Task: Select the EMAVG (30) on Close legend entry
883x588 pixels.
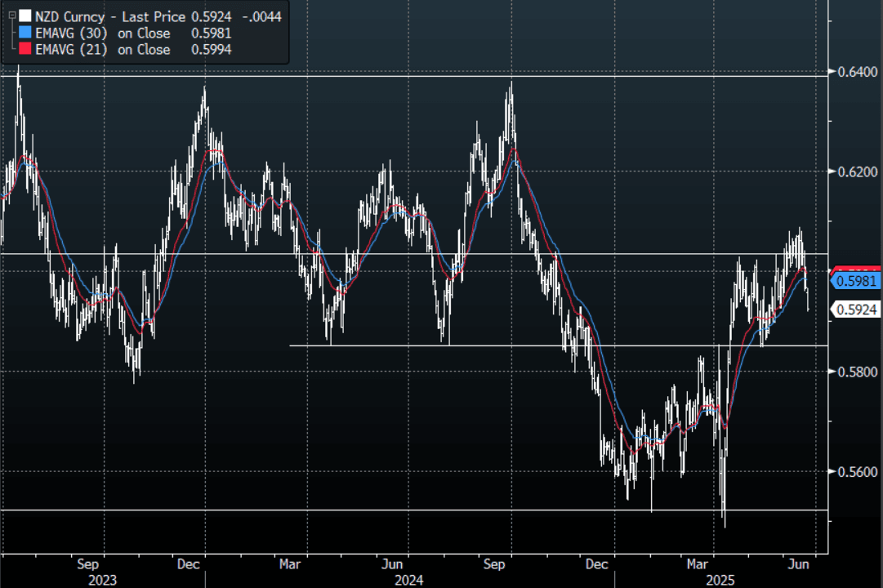Action: click(x=102, y=33)
